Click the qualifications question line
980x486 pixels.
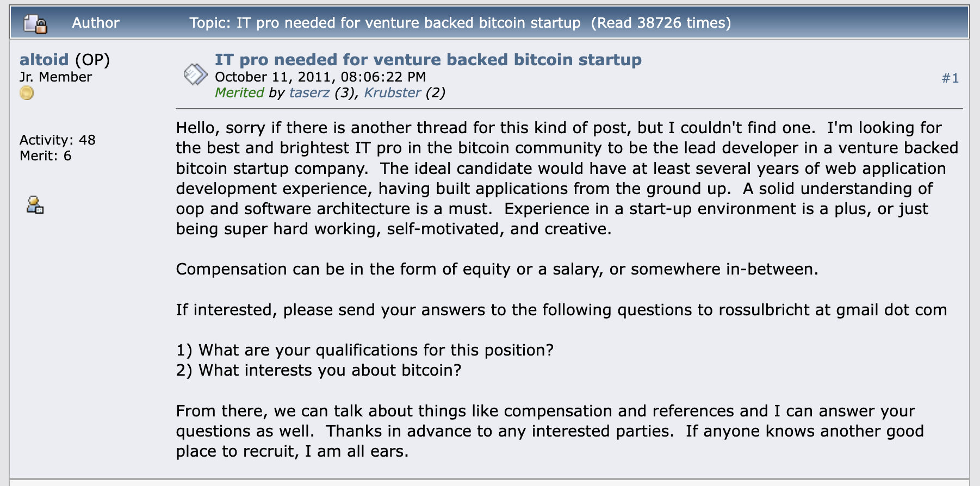(x=364, y=350)
